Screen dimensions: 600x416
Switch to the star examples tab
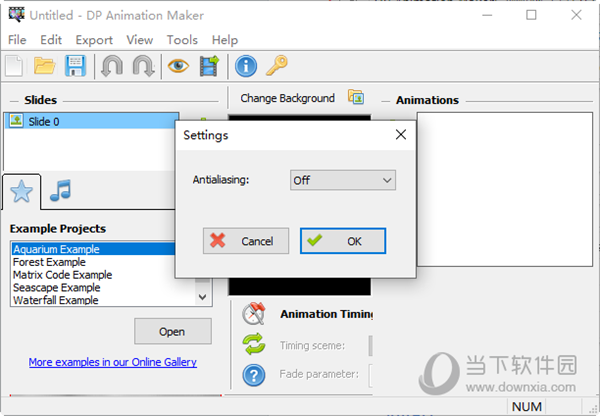pos(21,191)
